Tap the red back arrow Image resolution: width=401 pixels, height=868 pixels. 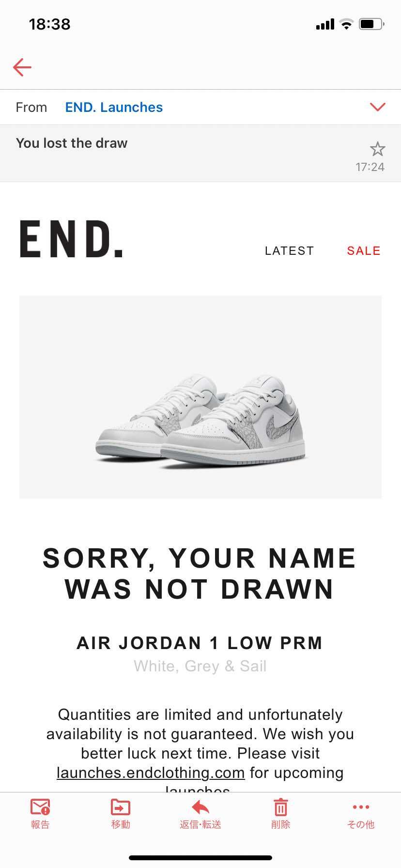[x=22, y=67]
